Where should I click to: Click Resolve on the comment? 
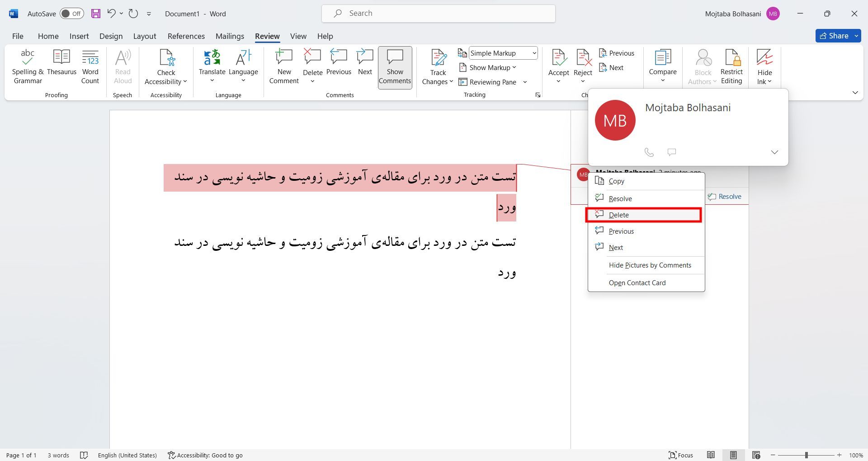tap(725, 197)
